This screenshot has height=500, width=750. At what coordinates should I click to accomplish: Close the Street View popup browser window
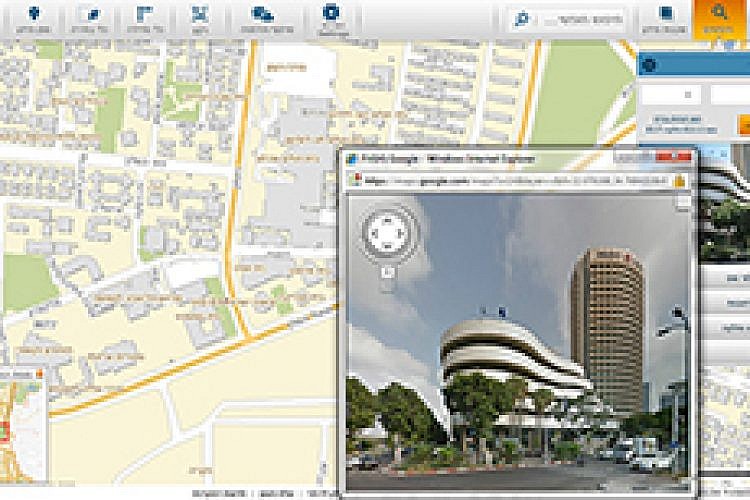674,156
